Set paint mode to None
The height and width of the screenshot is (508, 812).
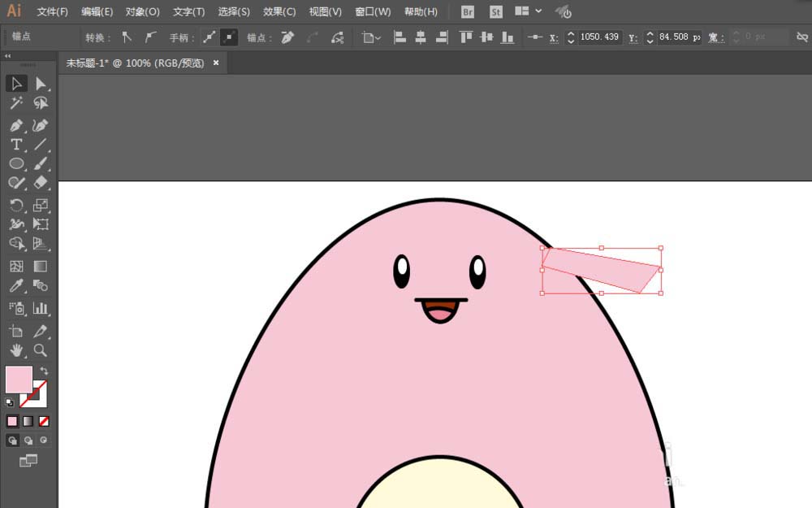44,421
